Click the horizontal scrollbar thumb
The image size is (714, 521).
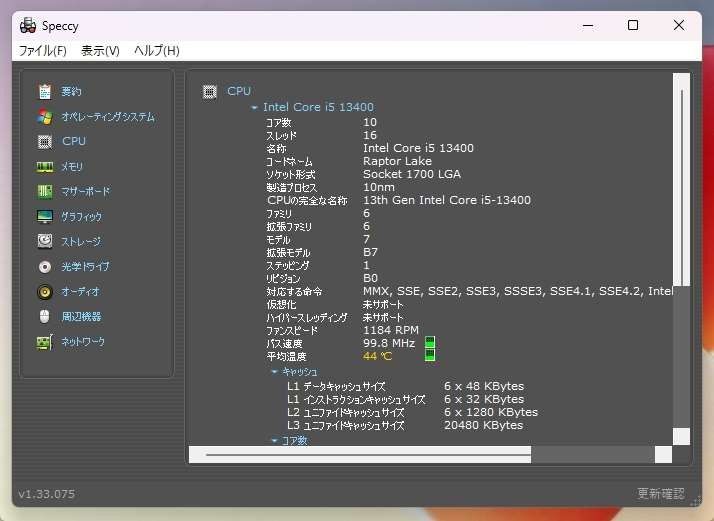coord(368,455)
